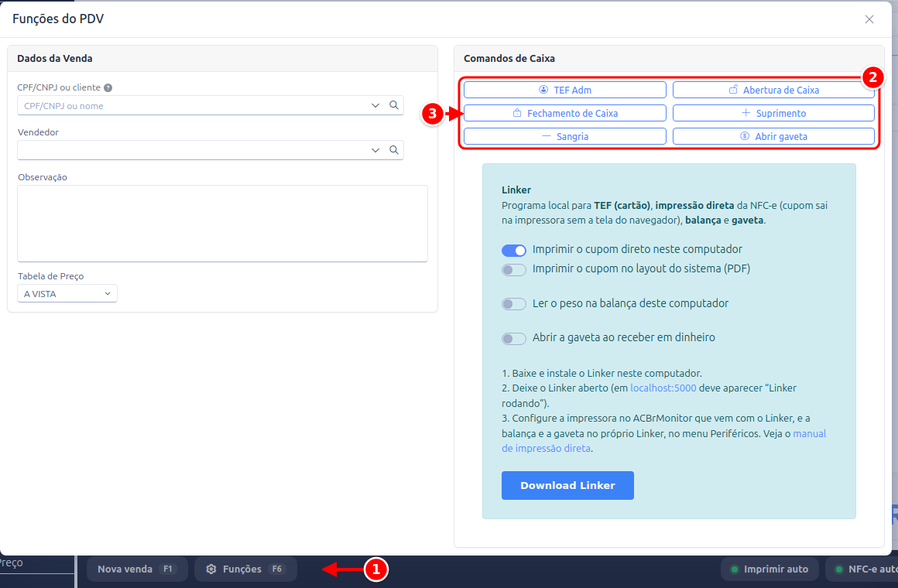The width and height of the screenshot is (898, 588).
Task: Enable Ler o peso na balança switch
Action: [514, 304]
